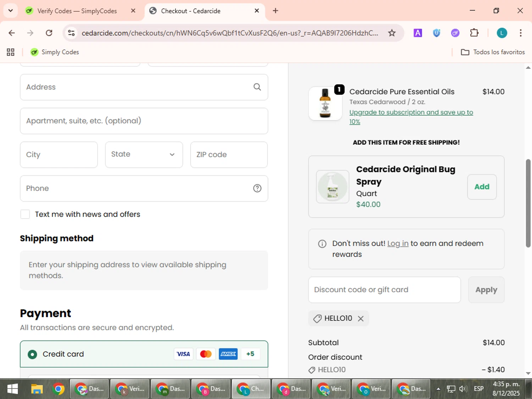
Task: Bookmark this page with the star icon
Action: 392,33
